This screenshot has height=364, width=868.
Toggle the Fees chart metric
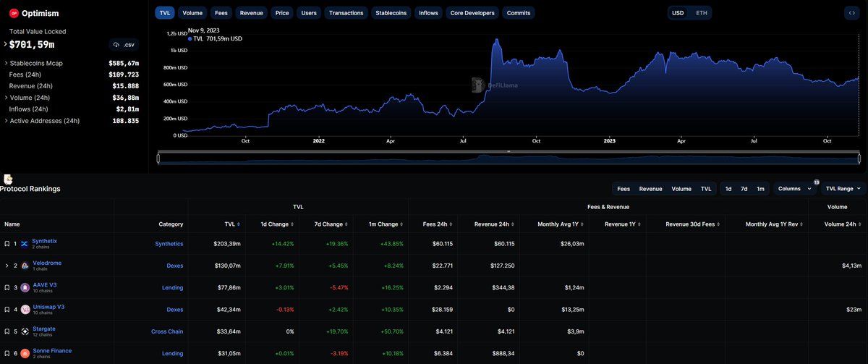coord(221,13)
